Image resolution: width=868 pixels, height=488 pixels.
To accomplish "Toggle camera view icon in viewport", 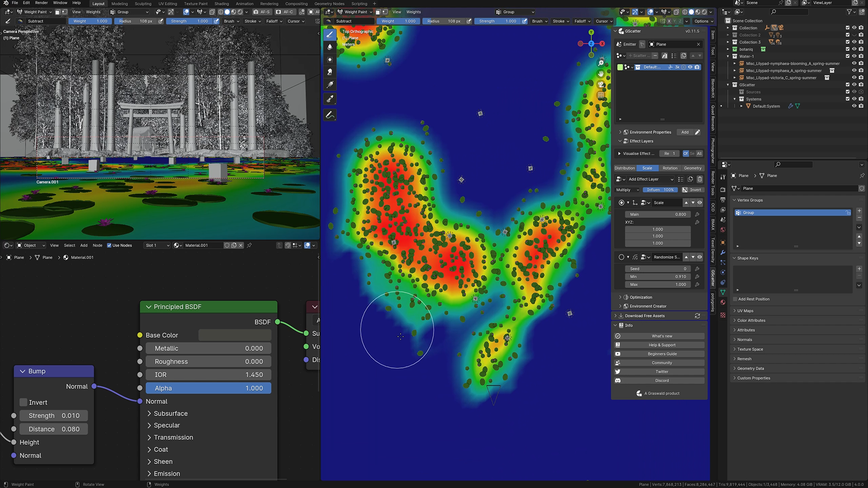I will point(601,84).
